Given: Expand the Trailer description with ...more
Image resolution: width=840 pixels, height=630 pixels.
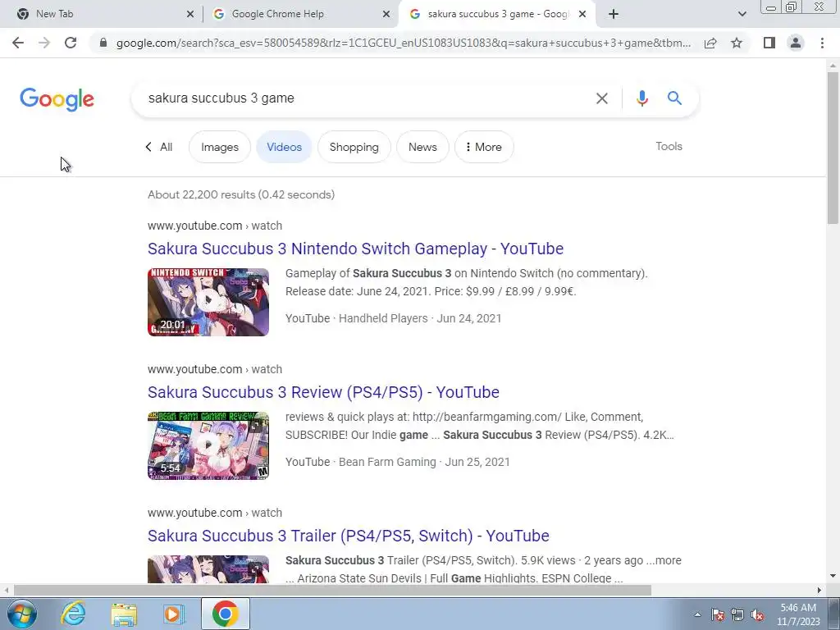Looking at the screenshot, I should (x=664, y=560).
